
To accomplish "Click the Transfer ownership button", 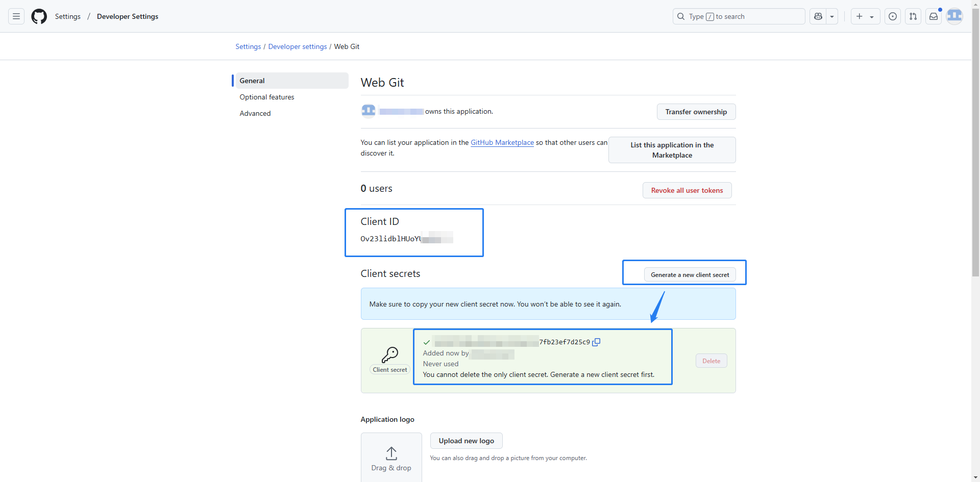I will [696, 112].
